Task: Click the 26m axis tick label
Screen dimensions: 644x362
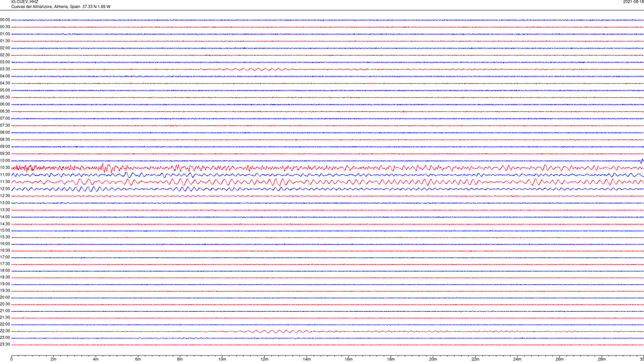Action: 559,359
